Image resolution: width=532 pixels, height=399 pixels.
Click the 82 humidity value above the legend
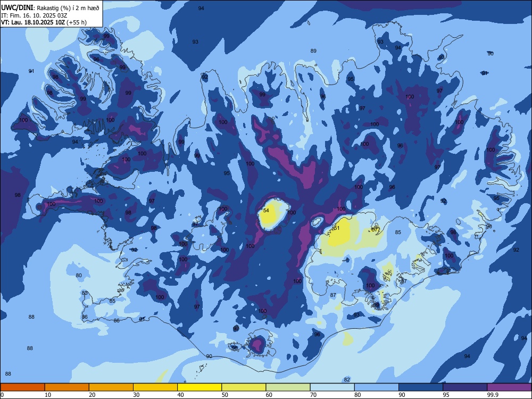coord(347,379)
